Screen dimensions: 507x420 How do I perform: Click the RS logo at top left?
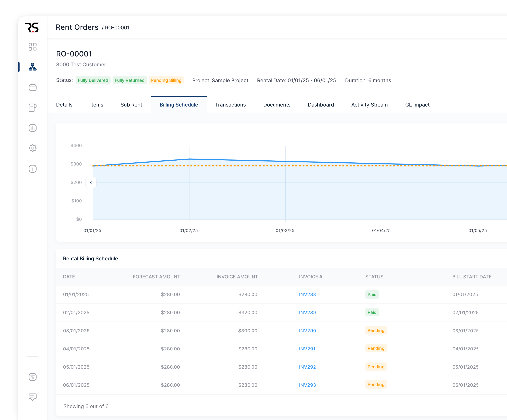(32, 28)
